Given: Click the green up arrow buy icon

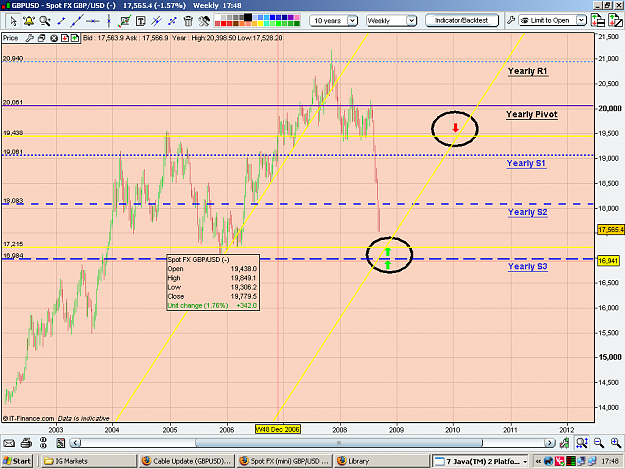Looking at the screenshot, I should 75,38.
